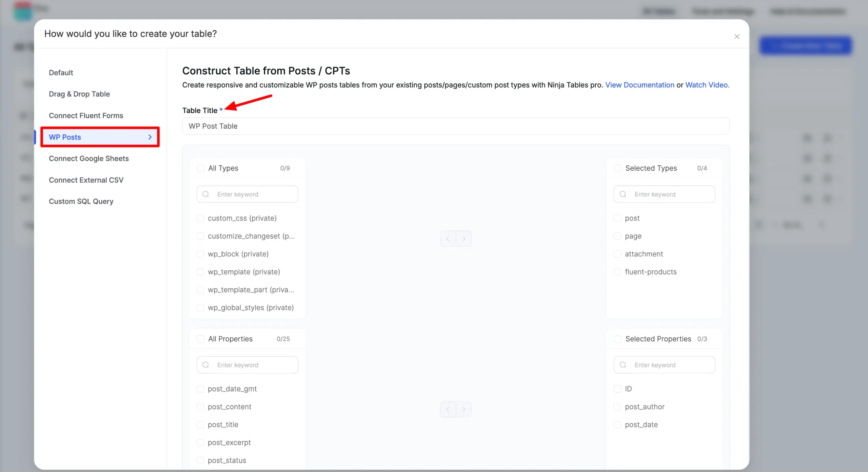
Task: Check post_title property
Action: [x=200, y=425]
